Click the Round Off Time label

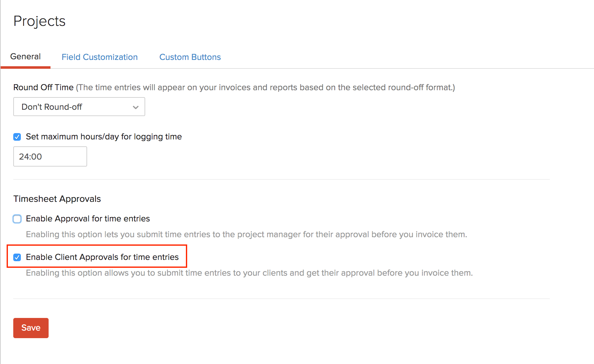(44, 87)
